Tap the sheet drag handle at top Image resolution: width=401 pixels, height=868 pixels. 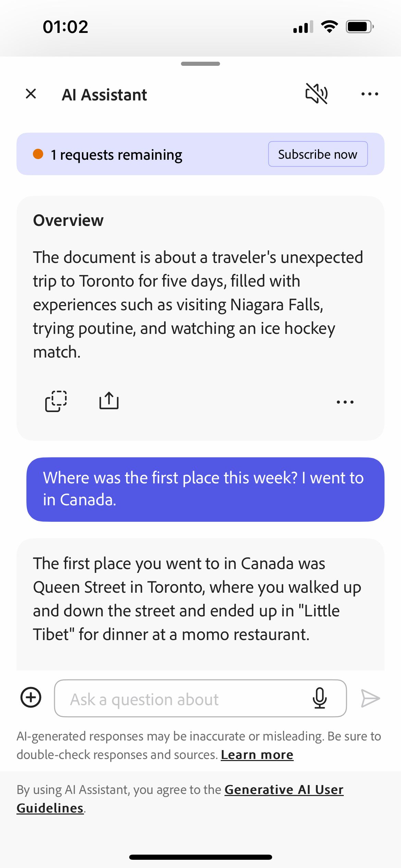tap(200, 64)
